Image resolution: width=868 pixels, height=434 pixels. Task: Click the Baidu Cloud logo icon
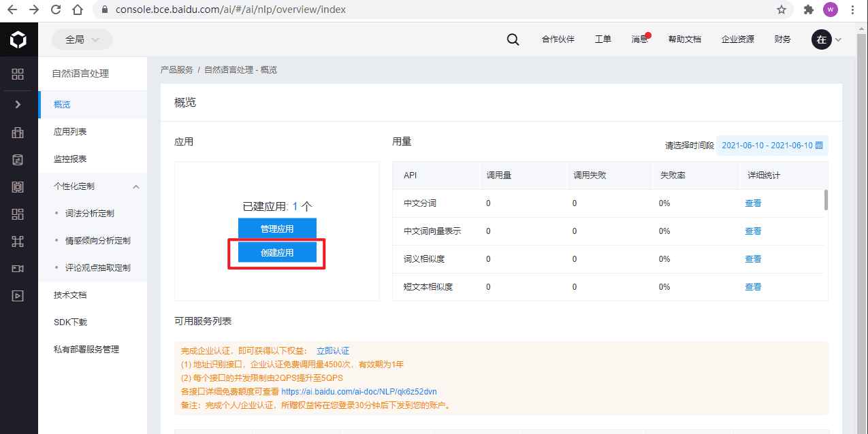18,39
